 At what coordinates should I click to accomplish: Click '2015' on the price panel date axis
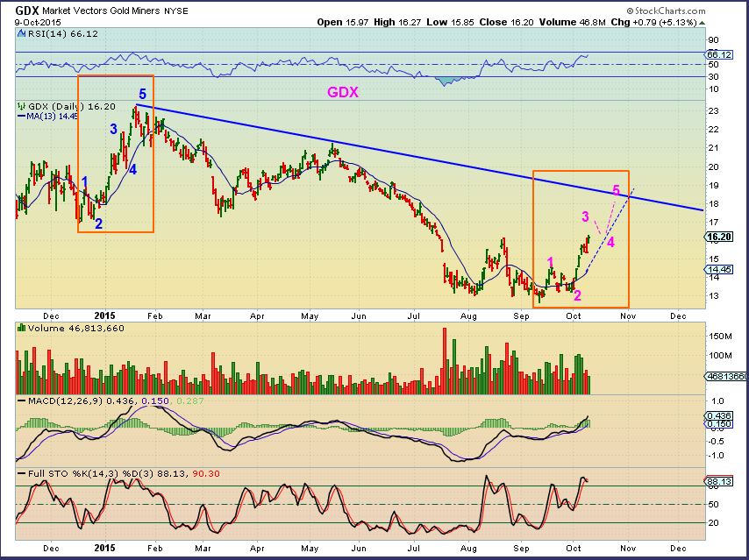tap(104, 316)
